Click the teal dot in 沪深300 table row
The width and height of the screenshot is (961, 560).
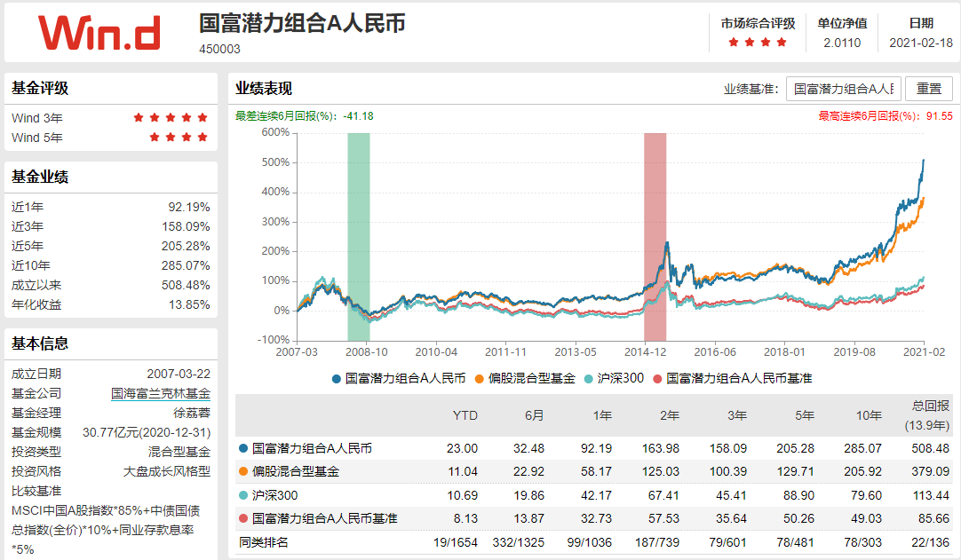[x=243, y=495]
